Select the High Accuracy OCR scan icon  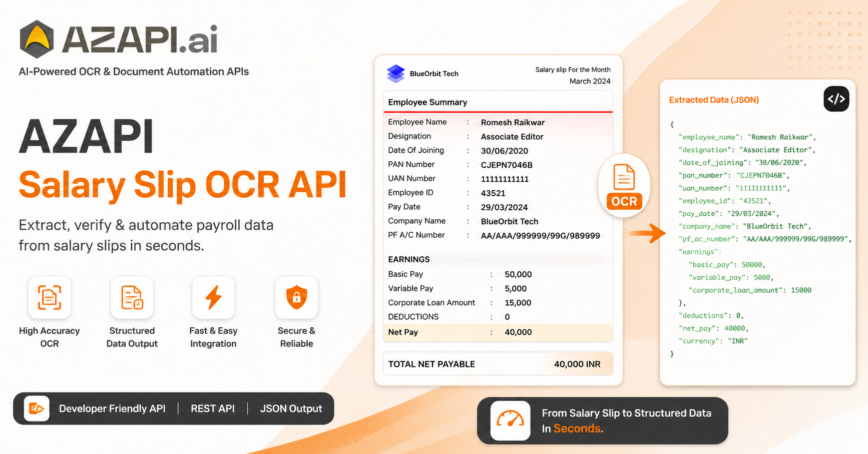[50, 297]
